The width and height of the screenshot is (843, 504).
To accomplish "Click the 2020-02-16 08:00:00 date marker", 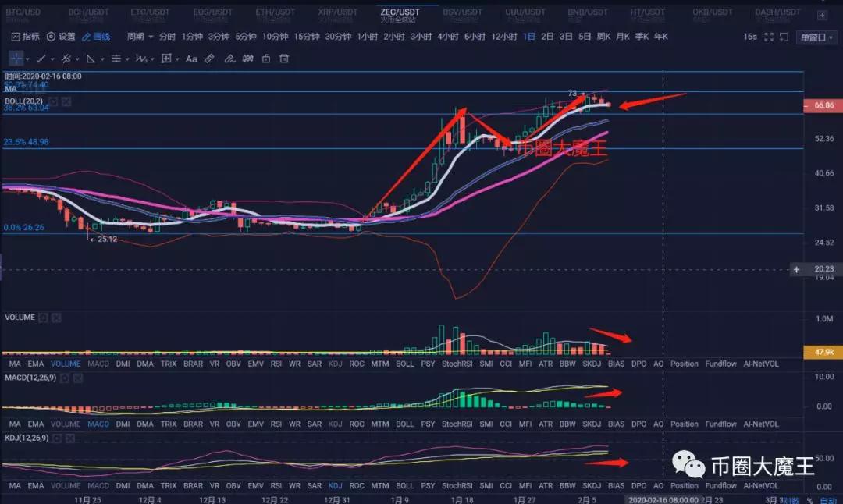I will tap(664, 499).
